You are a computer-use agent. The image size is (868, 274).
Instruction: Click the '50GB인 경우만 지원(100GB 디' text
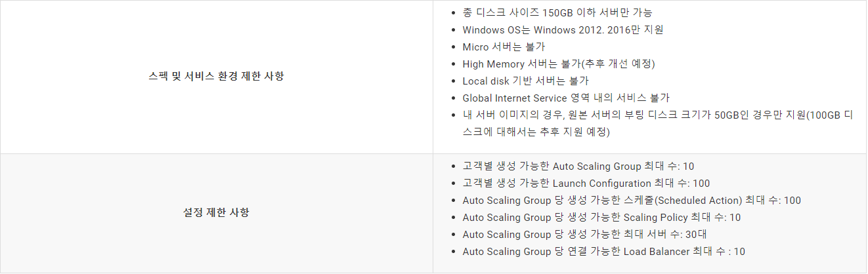pos(783,115)
